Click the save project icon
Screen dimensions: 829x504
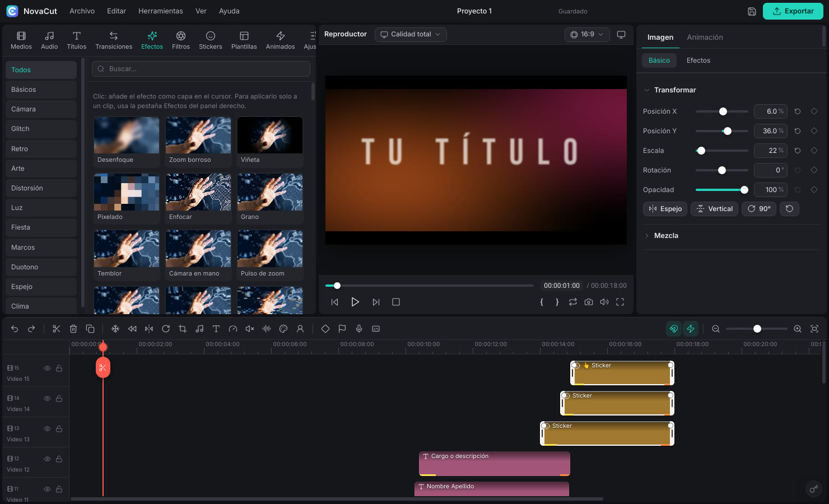752,11
